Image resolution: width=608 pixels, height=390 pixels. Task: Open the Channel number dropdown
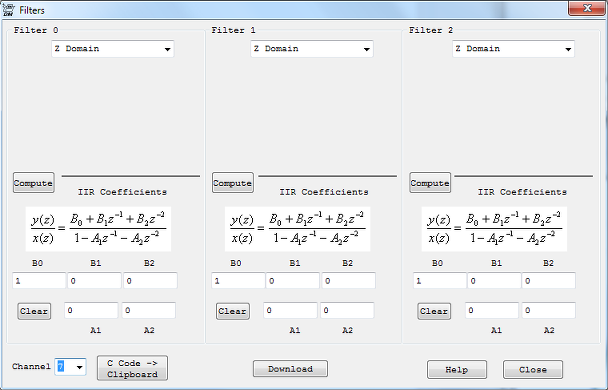tap(70, 366)
